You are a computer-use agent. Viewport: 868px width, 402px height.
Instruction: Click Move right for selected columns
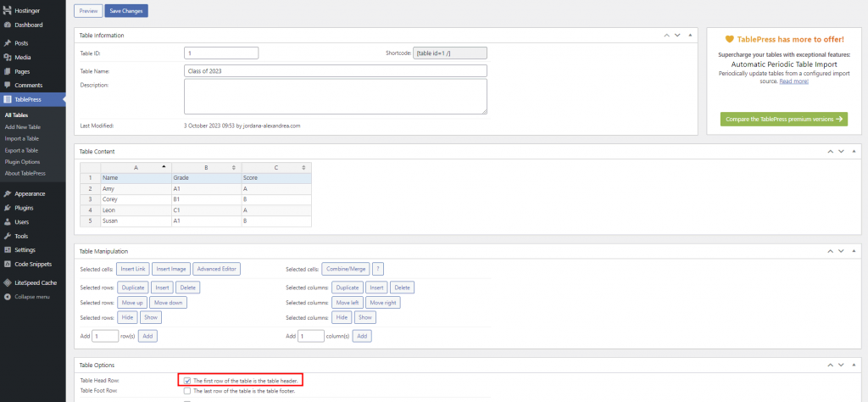(x=383, y=303)
